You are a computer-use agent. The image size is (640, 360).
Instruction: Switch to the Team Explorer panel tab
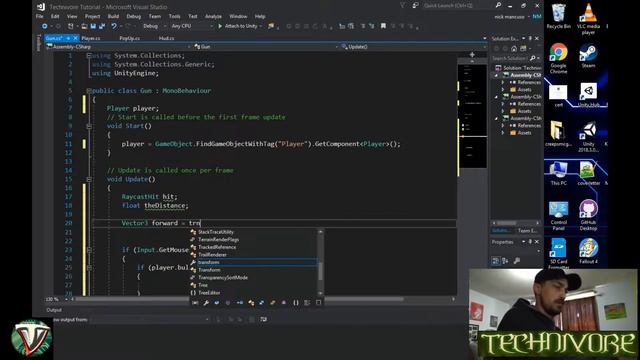[x=527, y=231]
